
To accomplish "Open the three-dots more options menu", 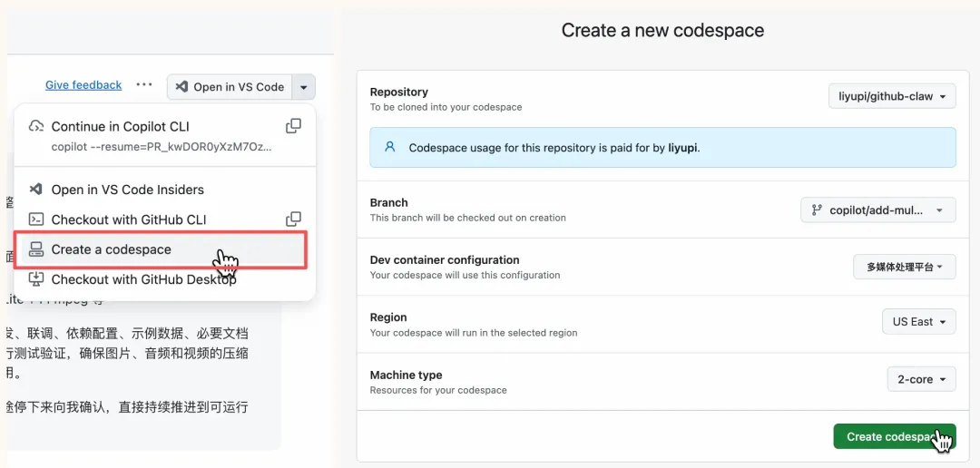I will pos(144,85).
